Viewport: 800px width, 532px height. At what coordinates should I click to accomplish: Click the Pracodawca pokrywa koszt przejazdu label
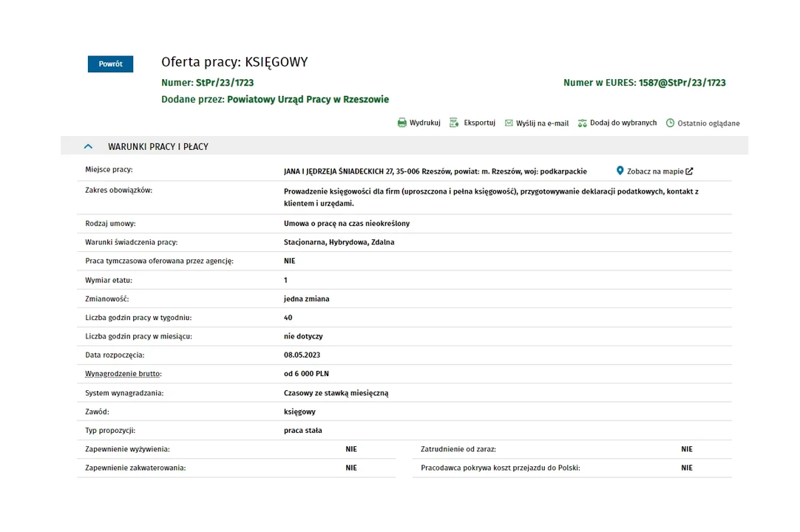pos(500,468)
